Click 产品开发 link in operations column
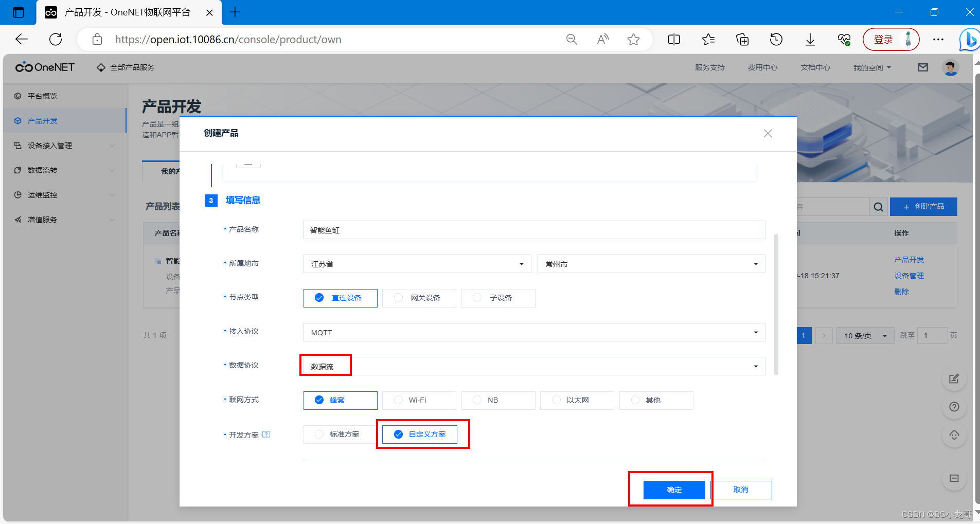This screenshot has width=980, height=524. point(909,260)
